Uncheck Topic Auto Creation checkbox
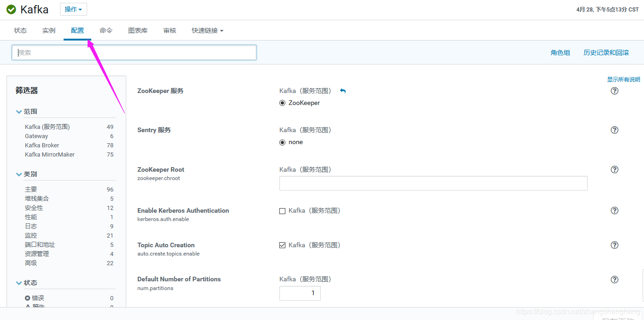Viewport: 644px width, 320px height. (283, 245)
